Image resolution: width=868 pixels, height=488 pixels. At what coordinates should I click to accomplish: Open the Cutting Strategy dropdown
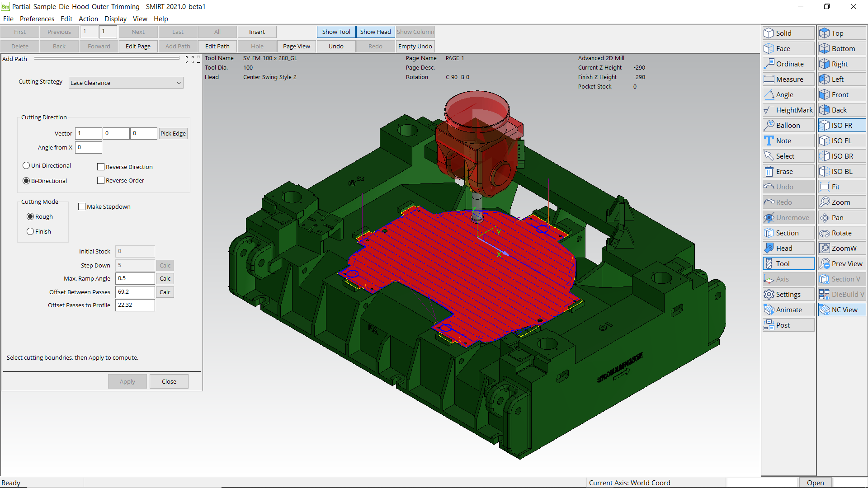tap(126, 83)
